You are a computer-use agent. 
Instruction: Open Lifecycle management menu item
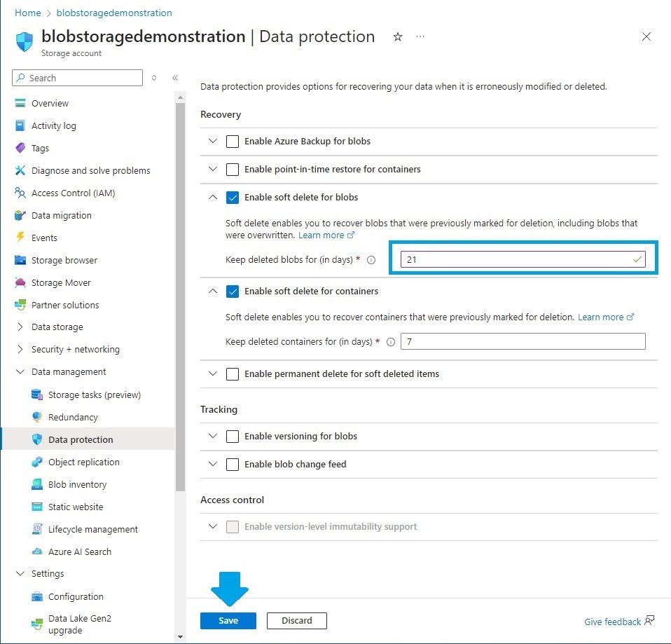(93, 529)
